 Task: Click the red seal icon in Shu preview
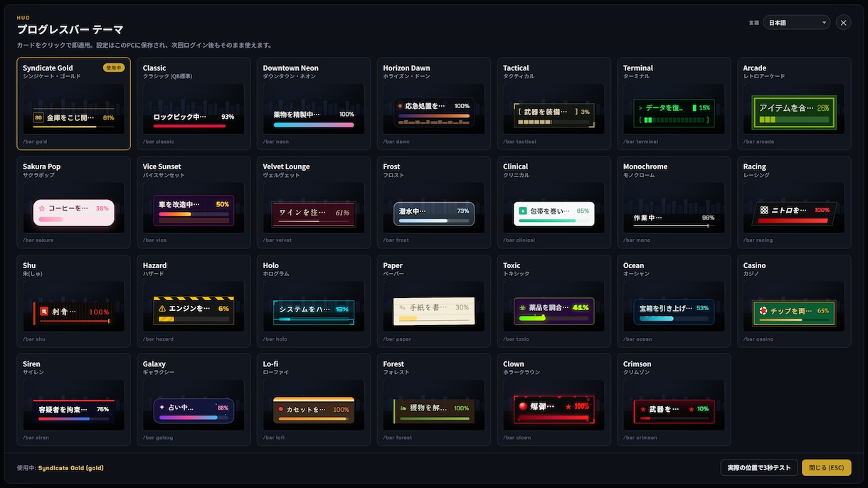tap(44, 311)
